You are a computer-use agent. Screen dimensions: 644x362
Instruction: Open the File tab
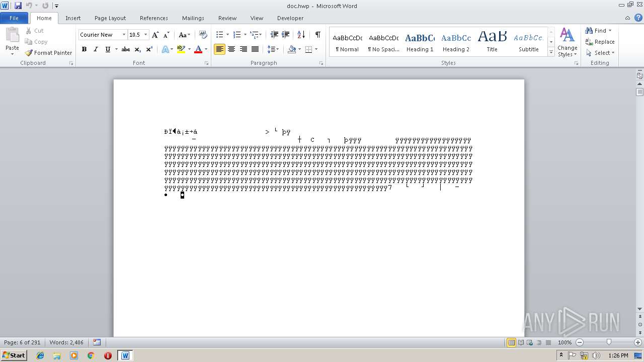tap(14, 18)
